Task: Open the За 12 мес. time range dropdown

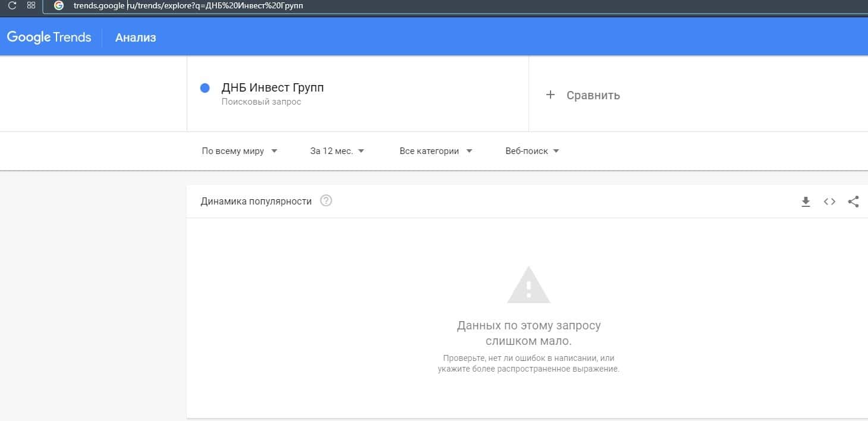Action: coord(337,151)
